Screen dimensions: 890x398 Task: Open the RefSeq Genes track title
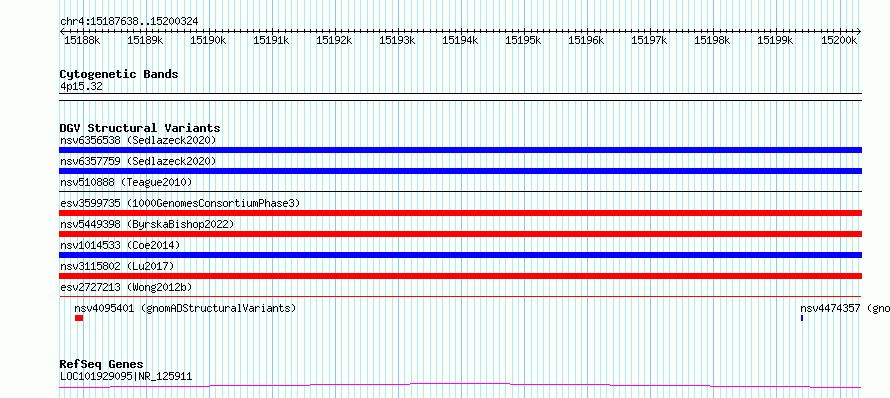tap(102, 365)
